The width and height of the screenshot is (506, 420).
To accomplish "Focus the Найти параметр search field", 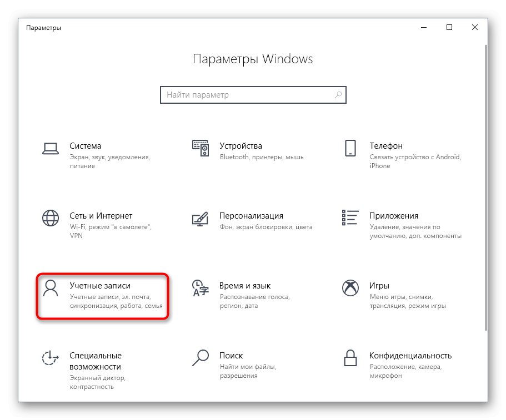I will pyautogui.click(x=253, y=95).
